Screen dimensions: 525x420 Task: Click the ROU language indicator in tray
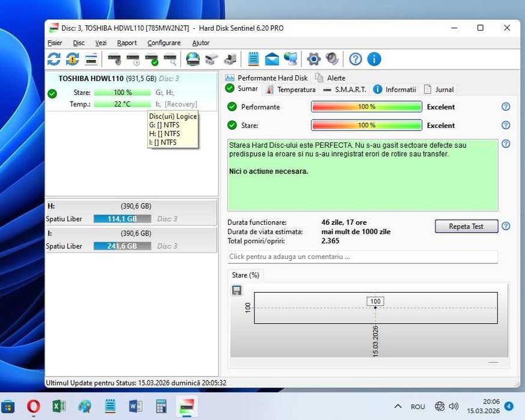pos(418,407)
